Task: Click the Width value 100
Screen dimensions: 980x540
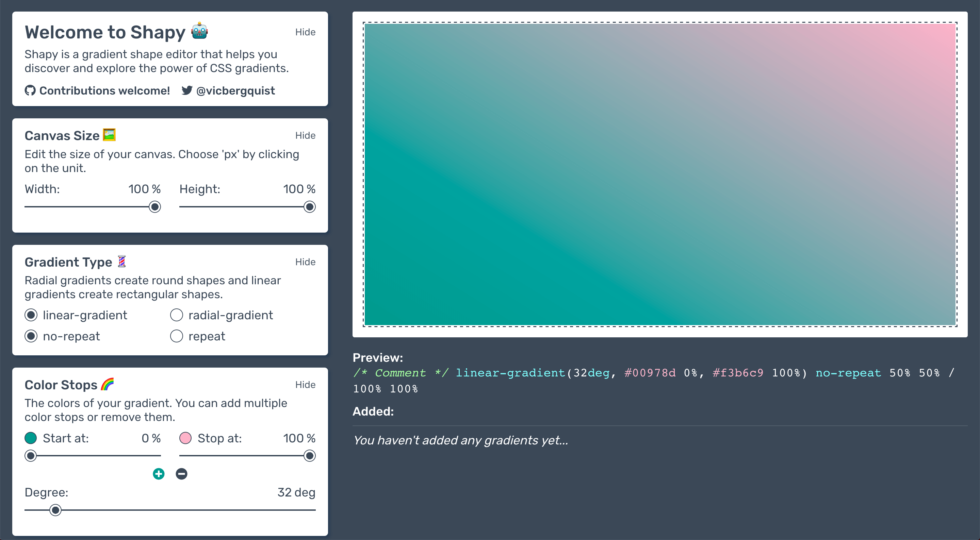Action: tap(138, 189)
